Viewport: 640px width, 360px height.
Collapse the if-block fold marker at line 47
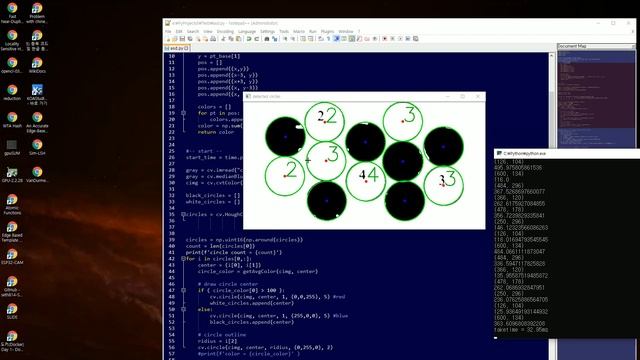coord(183,290)
